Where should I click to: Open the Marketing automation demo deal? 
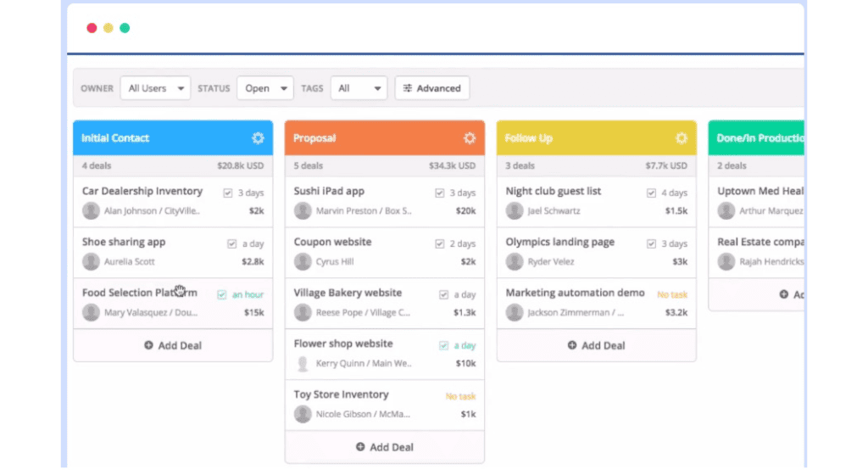tap(576, 293)
